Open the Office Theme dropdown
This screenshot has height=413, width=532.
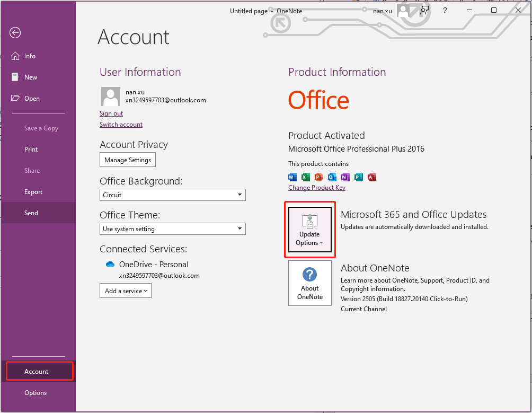[x=173, y=229]
